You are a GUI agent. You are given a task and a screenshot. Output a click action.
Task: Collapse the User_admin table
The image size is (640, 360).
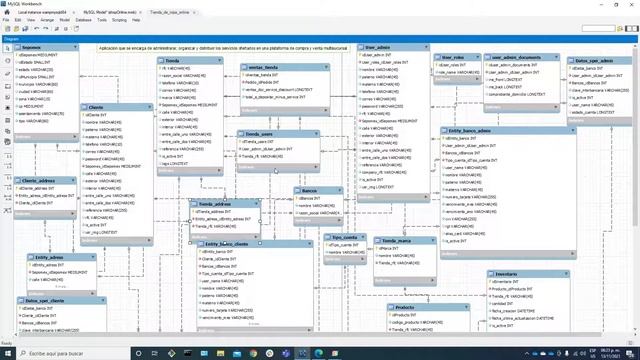[426, 47]
